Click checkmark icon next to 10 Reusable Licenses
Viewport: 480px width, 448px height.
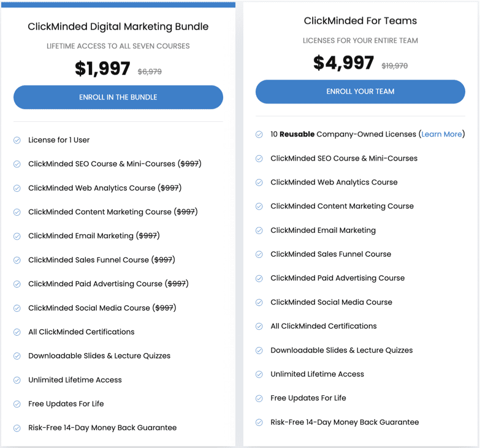click(x=259, y=134)
